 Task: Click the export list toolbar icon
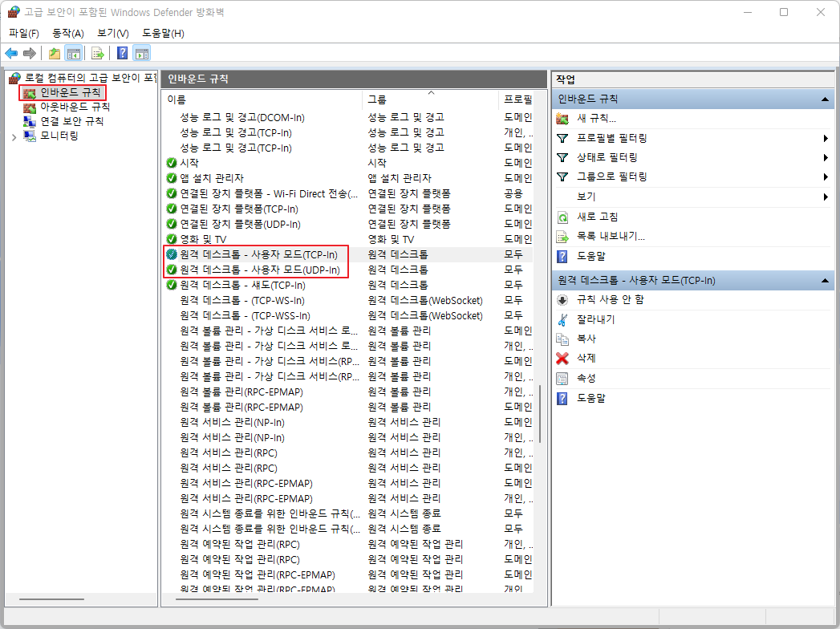coord(98,53)
